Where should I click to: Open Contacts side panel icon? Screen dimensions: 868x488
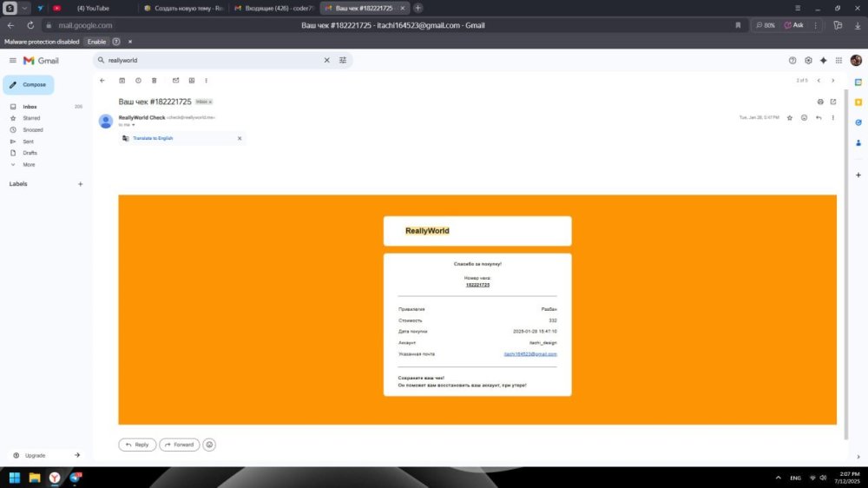[x=858, y=143]
